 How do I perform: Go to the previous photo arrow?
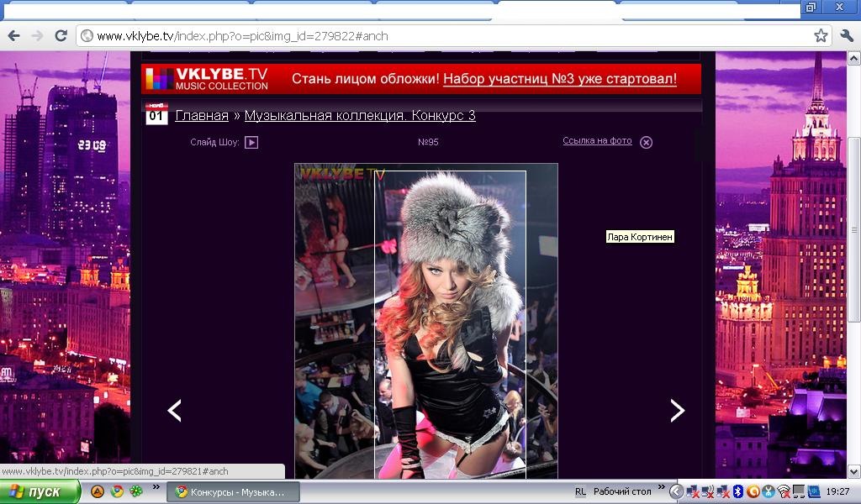[x=174, y=410]
